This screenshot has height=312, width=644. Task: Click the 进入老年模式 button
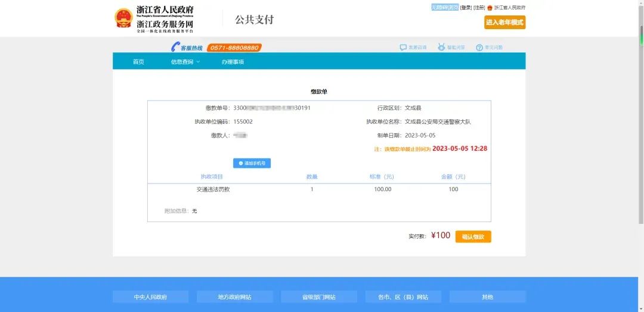pos(505,23)
